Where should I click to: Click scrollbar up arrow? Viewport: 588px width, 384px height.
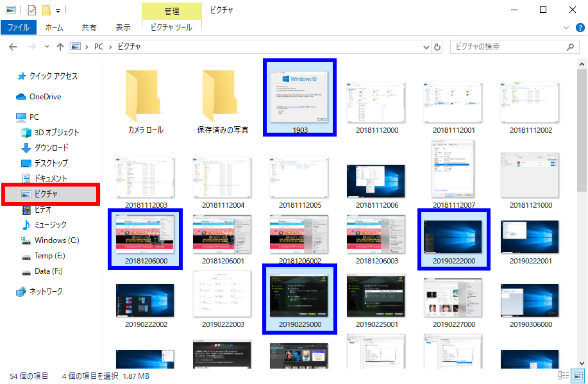click(582, 64)
